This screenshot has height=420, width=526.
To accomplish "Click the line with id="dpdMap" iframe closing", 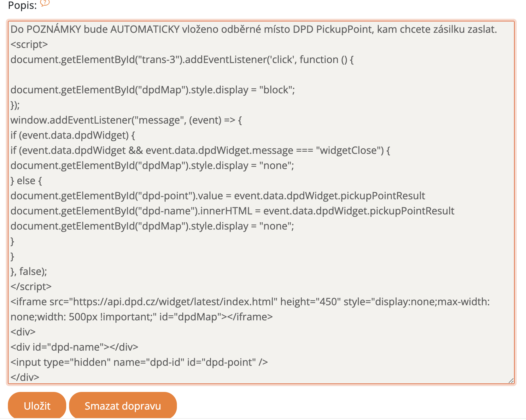I will (142, 317).
